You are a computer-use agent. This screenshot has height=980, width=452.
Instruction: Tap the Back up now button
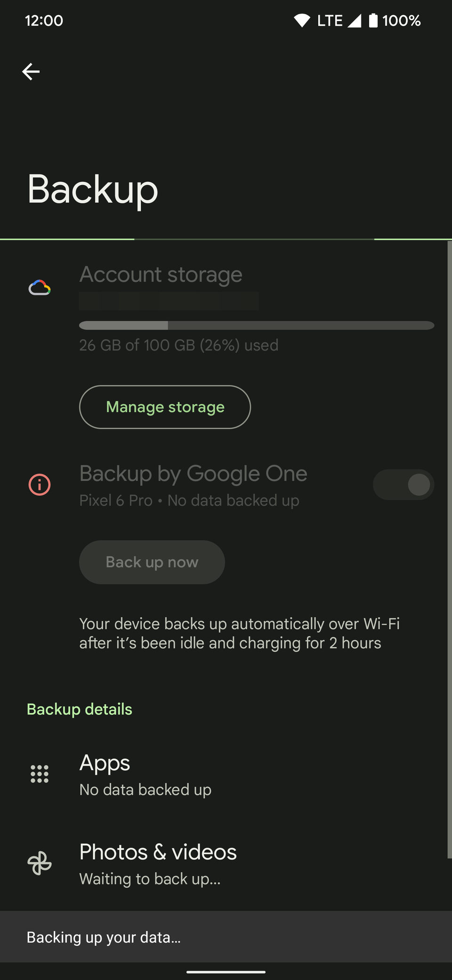[152, 562]
